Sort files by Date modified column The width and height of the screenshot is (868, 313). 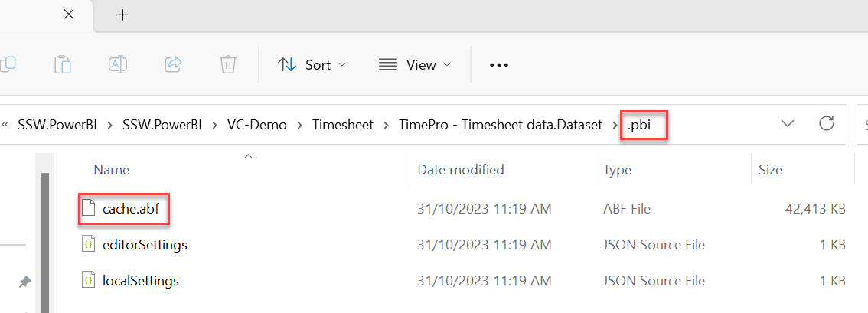pyautogui.click(x=460, y=169)
